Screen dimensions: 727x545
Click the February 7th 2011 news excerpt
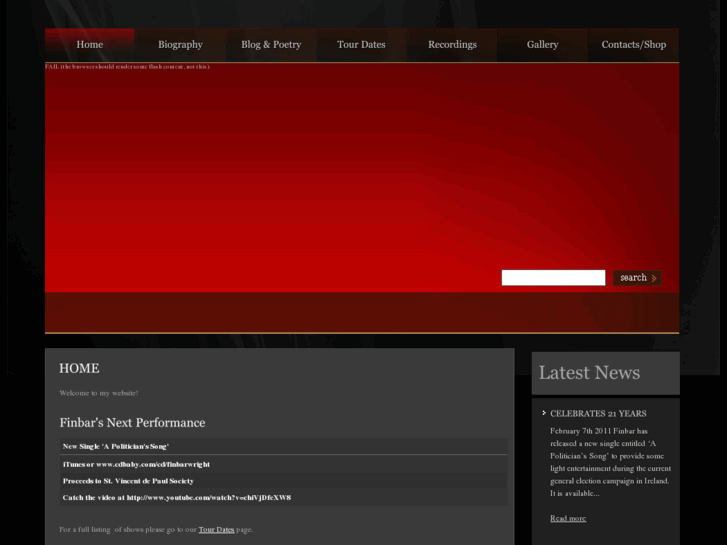coord(610,462)
